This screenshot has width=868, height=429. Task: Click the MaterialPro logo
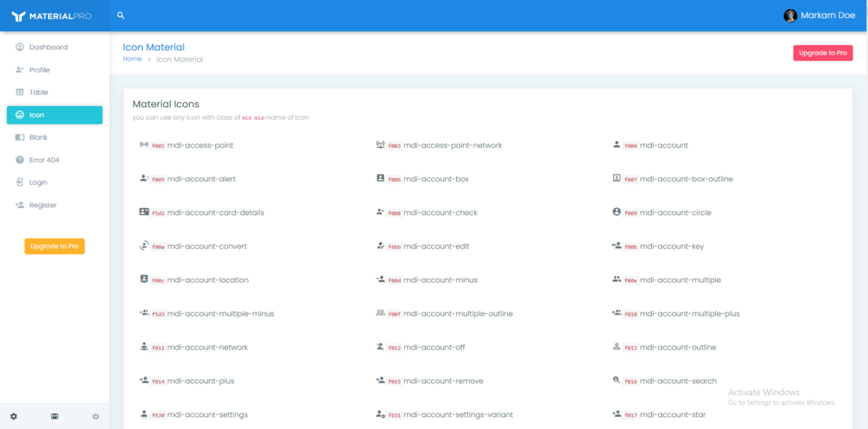coord(52,16)
